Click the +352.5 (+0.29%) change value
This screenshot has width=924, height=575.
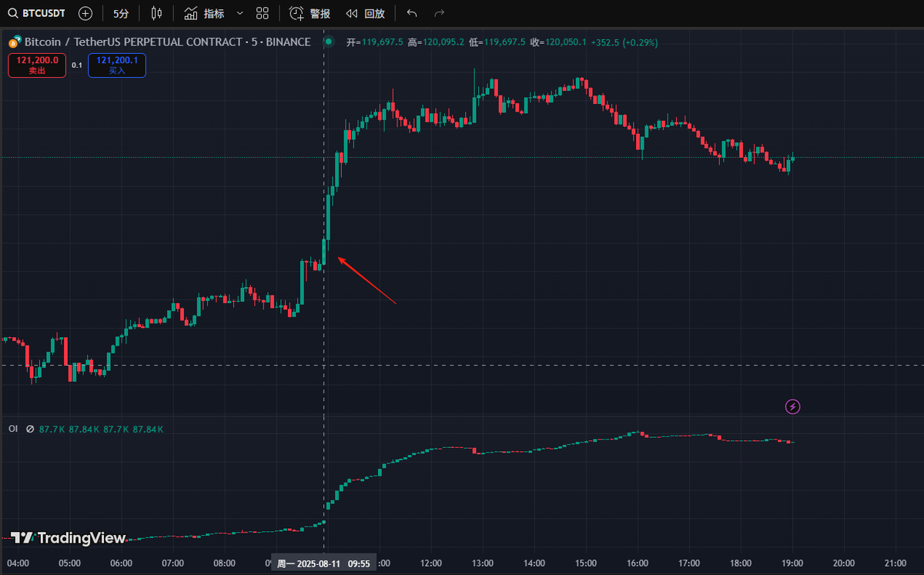[x=624, y=42]
